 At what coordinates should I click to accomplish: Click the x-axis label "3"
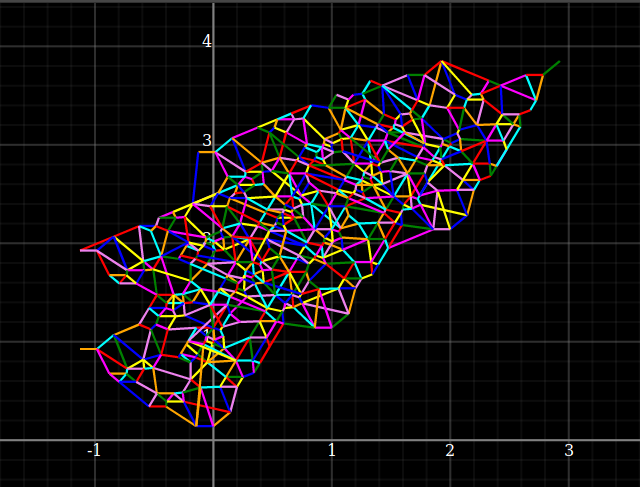point(569,451)
